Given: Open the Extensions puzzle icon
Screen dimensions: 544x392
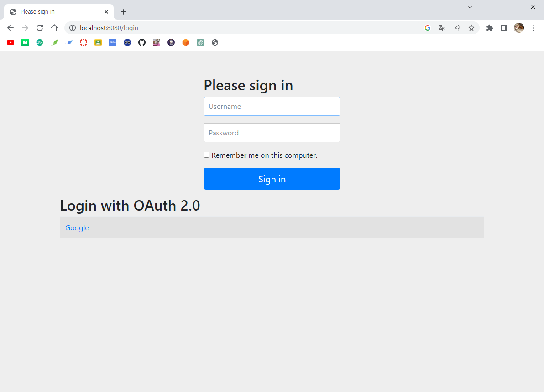Looking at the screenshot, I should pyautogui.click(x=490, y=28).
